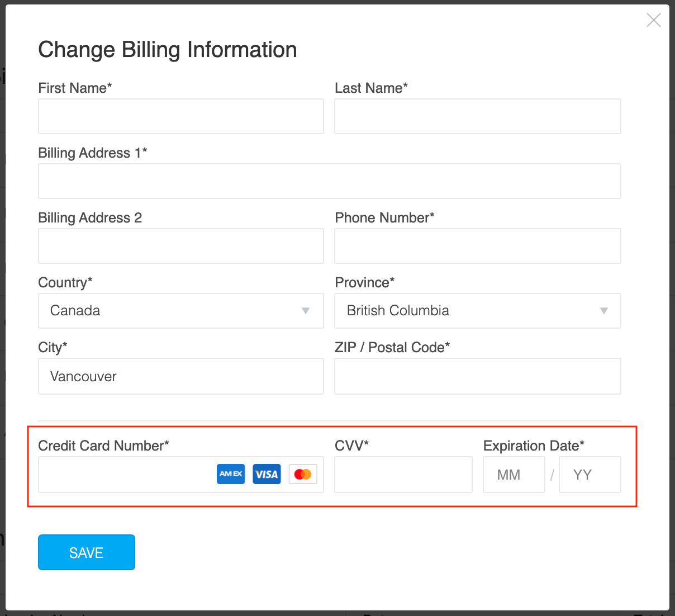The height and width of the screenshot is (616, 675).
Task: Click the Country* label
Action: 65,282
